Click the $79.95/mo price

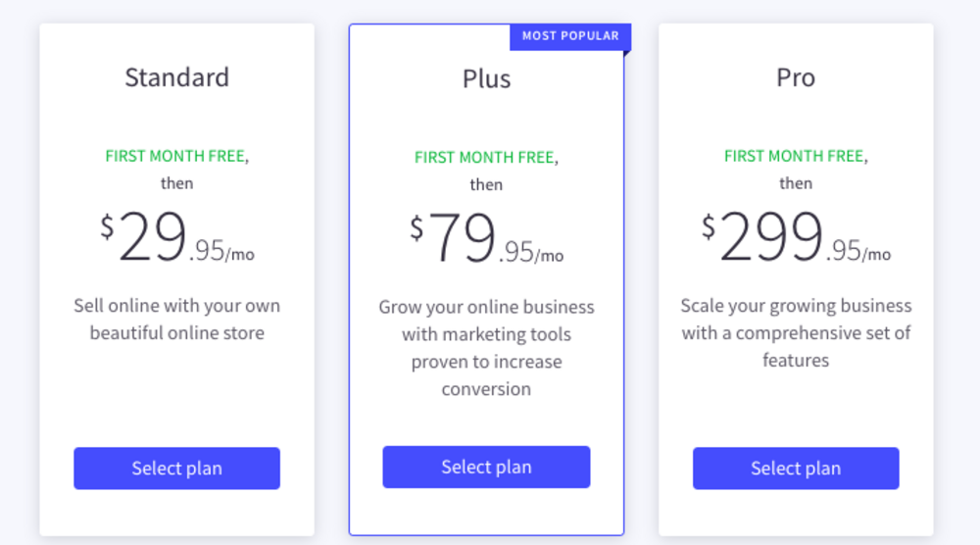pos(486,240)
